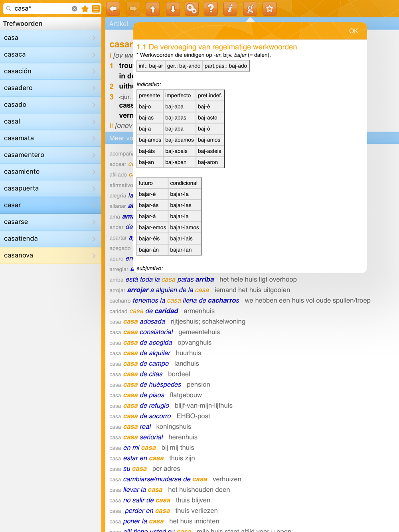Click 'casa de refugio' example
The height and width of the screenshot is (532, 399).
tap(146, 406)
